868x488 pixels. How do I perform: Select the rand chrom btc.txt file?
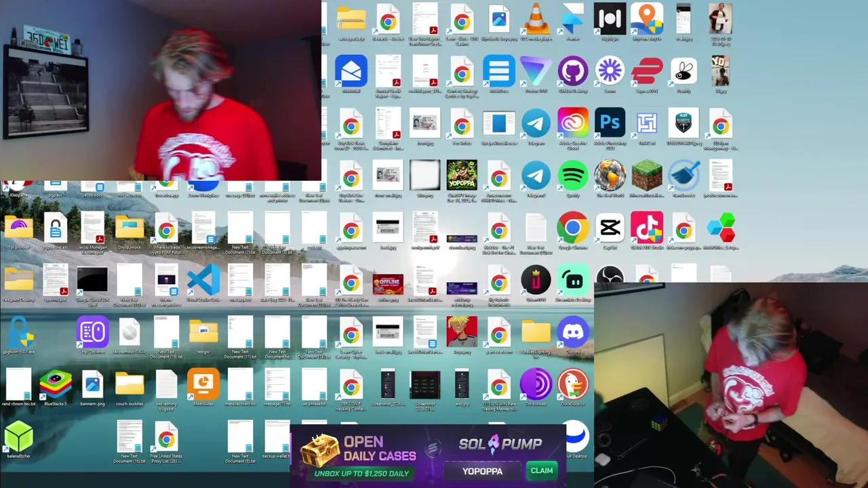click(18, 384)
